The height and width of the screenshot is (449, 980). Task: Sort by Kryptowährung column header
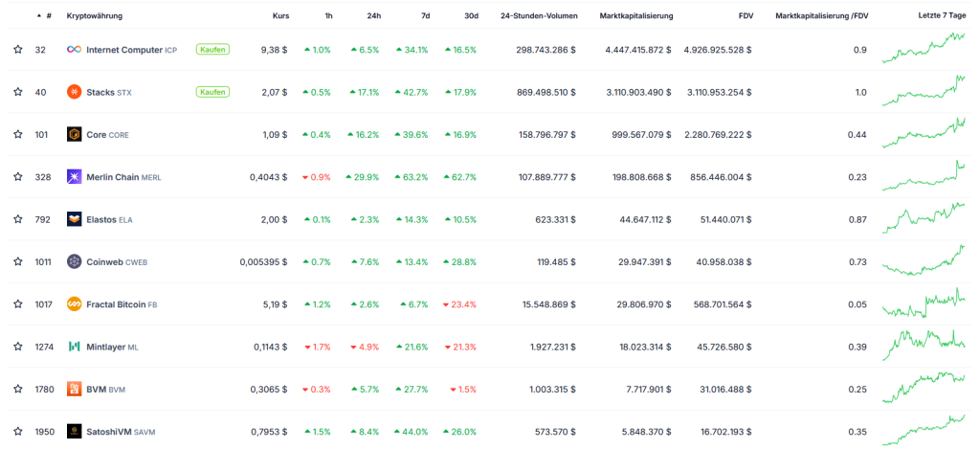click(95, 16)
